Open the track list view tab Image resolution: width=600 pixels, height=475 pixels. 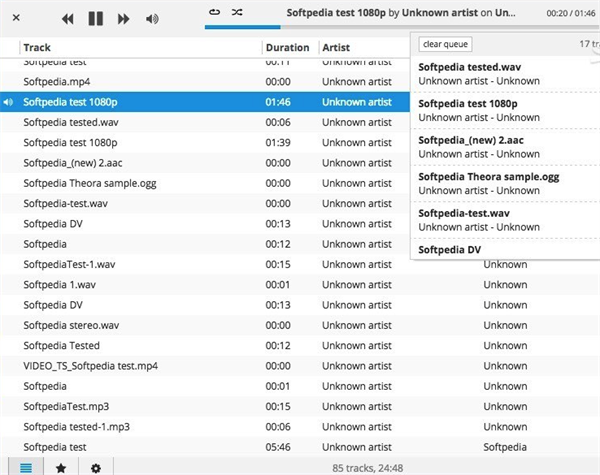click(x=26, y=467)
